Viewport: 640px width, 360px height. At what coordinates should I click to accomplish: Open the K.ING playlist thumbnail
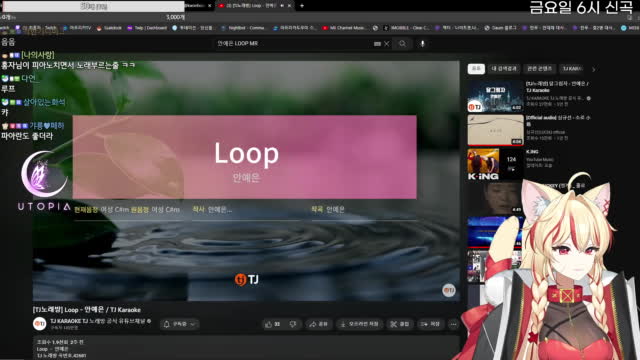pyautogui.click(x=496, y=164)
